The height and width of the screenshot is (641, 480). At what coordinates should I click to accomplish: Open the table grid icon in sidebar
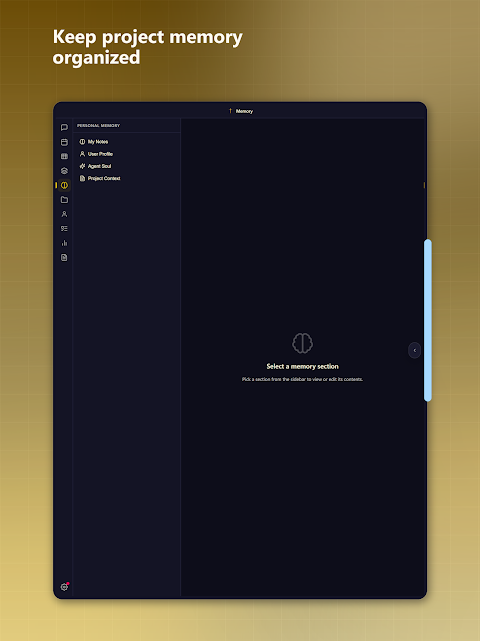coord(64,156)
